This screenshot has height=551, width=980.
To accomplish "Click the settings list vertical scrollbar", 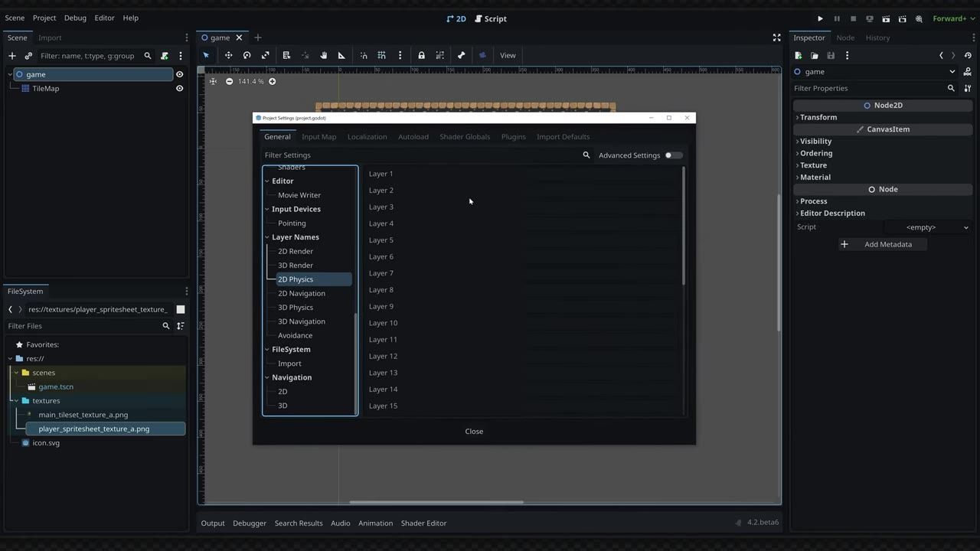I will [683, 227].
